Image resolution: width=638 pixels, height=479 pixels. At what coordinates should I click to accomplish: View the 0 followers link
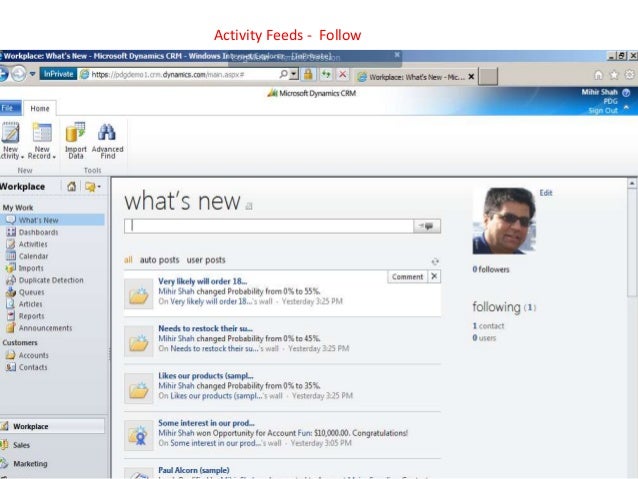tap(491, 269)
